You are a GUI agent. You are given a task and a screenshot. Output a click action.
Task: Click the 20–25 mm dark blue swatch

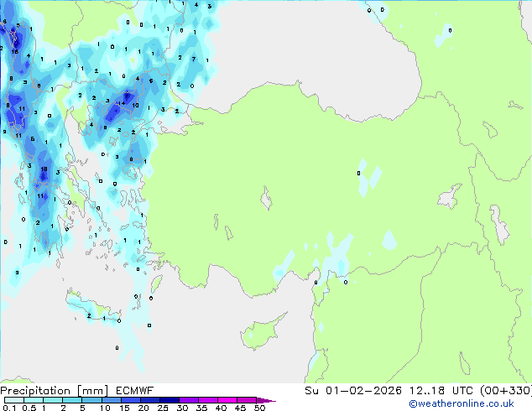click(149, 400)
